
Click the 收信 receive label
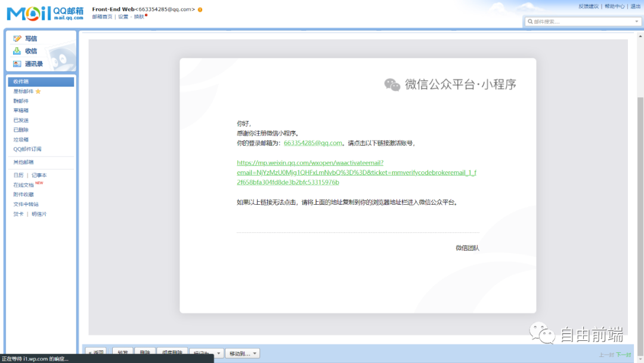pos(31,51)
